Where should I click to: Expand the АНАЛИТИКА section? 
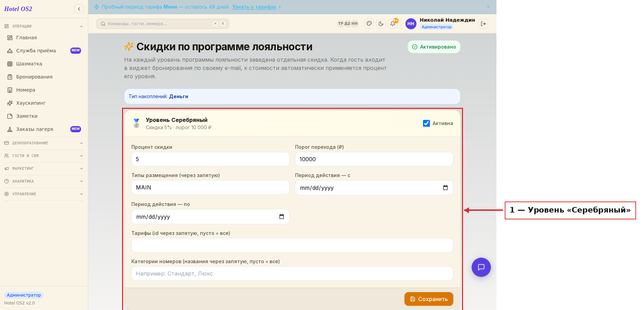[43, 181]
